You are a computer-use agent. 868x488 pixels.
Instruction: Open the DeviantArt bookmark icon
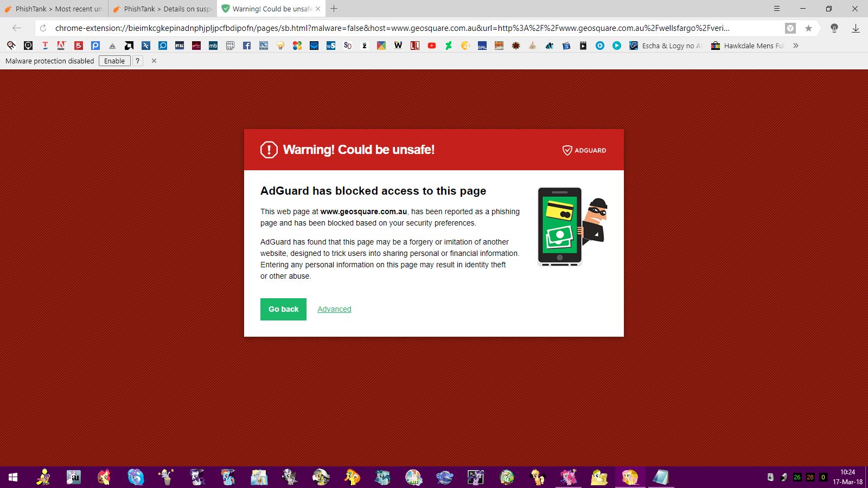449,46
